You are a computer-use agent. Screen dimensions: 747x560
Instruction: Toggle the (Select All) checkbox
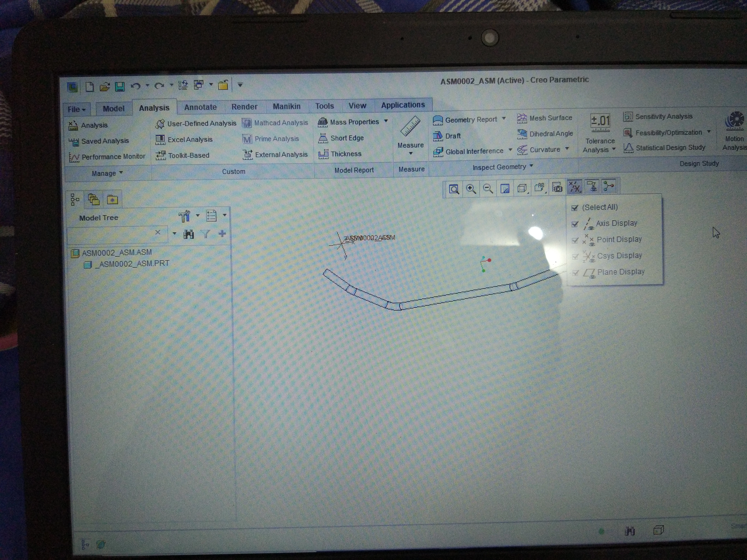click(574, 208)
